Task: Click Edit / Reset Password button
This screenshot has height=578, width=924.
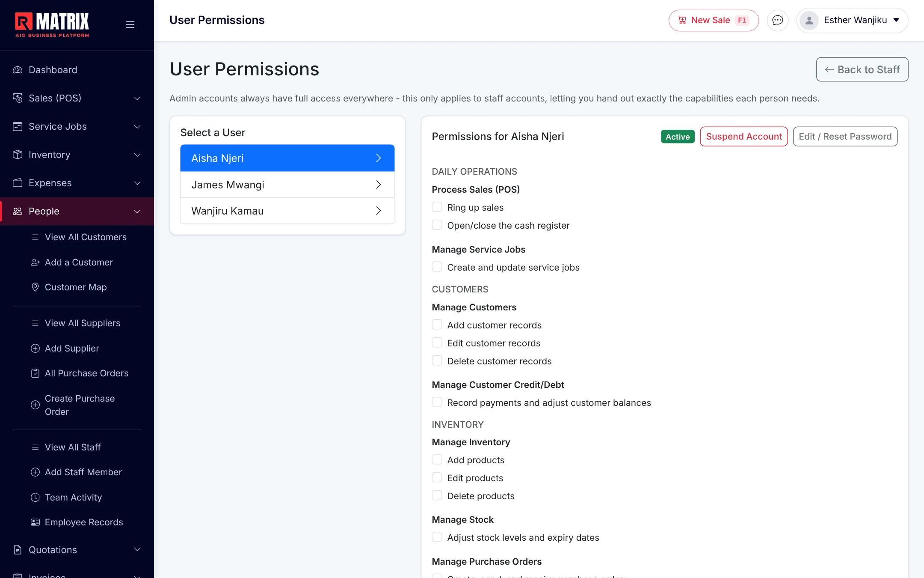Action: pos(845,136)
